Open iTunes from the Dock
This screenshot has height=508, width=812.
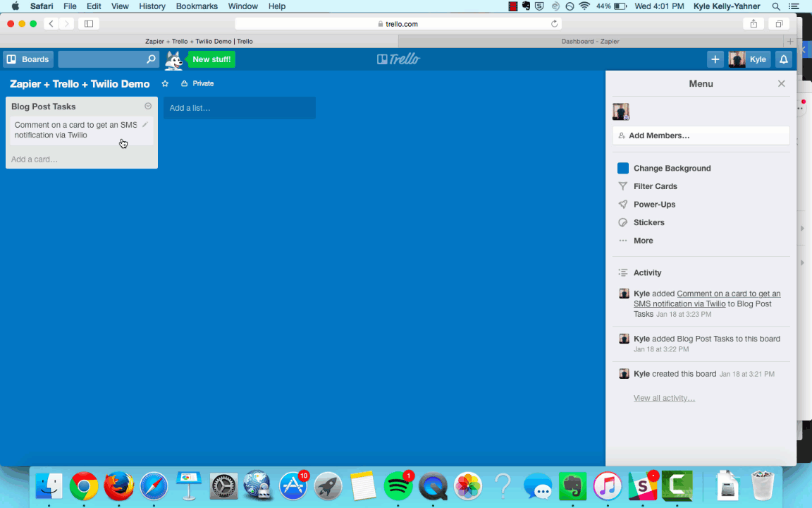tap(608, 486)
